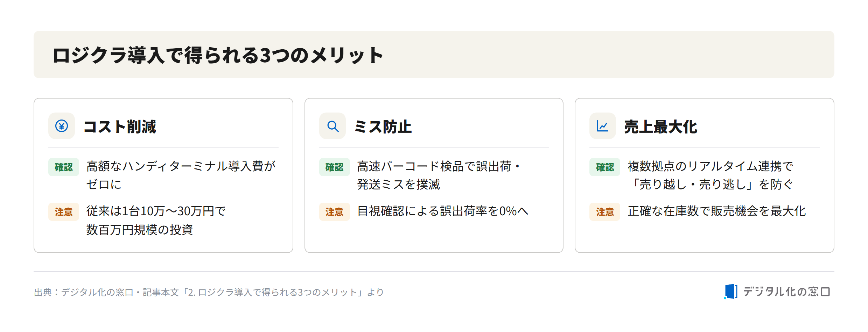Click text 従来は1台10万〜30万円で
The width and height of the screenshot is (868, 332).
(156, 211)
